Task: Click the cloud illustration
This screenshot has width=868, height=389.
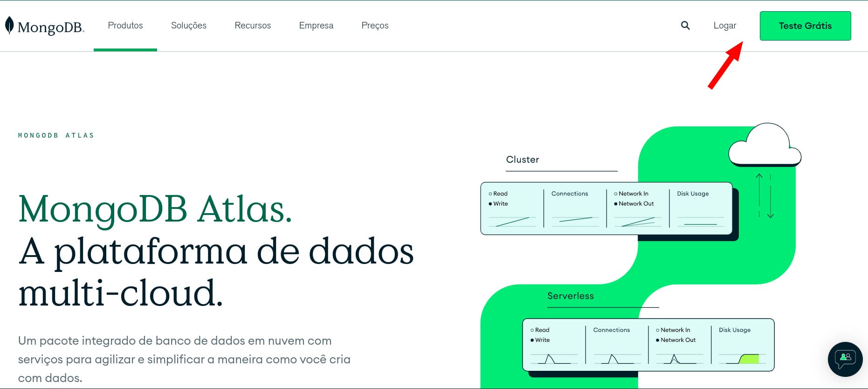Action: click(x=765, y=145)
